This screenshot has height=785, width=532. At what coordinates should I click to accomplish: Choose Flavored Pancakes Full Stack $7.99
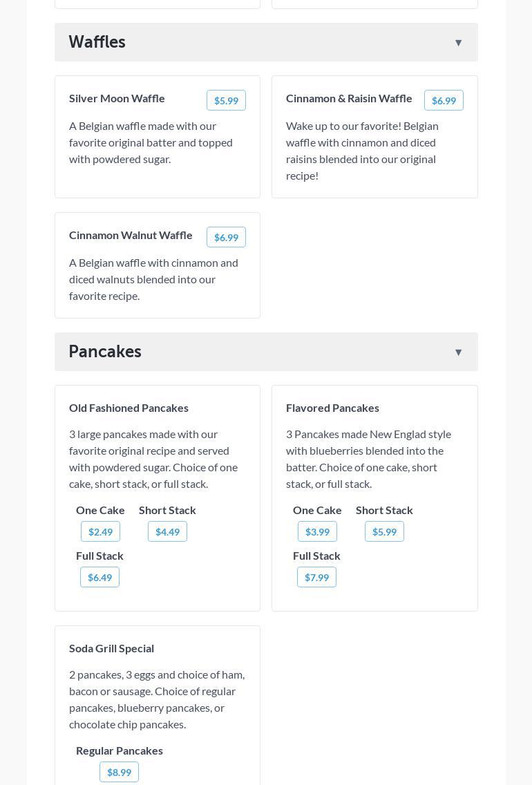click(316, 578)
